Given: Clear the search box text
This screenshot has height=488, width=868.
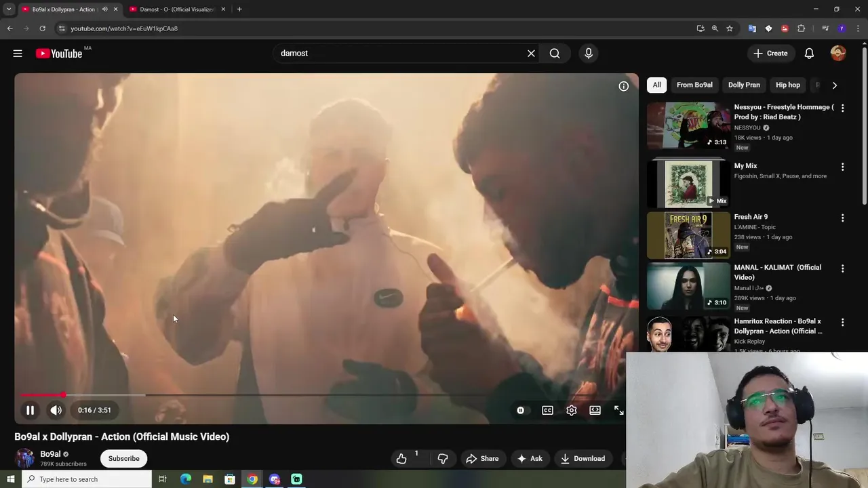Looking at the screenshot, I should 531,54.
